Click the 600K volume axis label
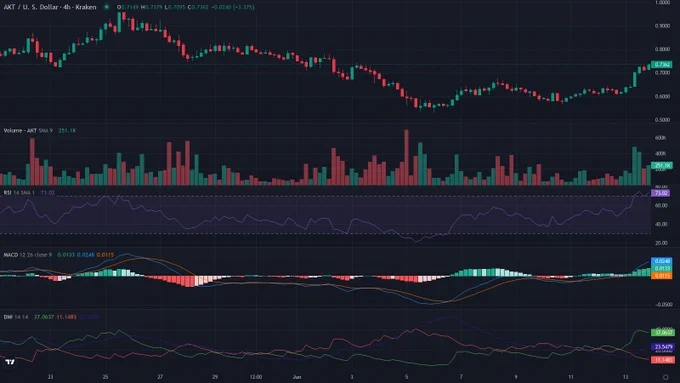Screen dimensions: 680x383 660,138
